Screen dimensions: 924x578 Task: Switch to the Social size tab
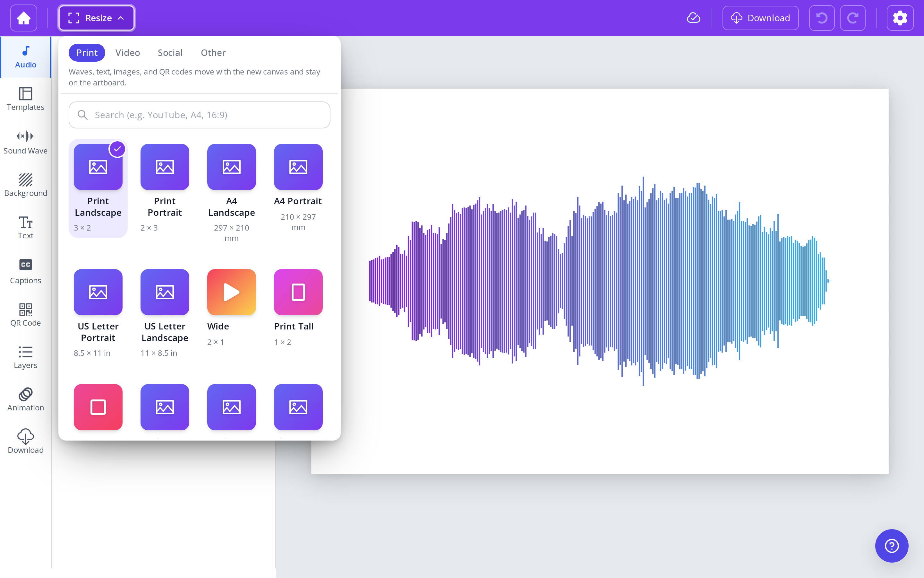(x=170, y=53)
